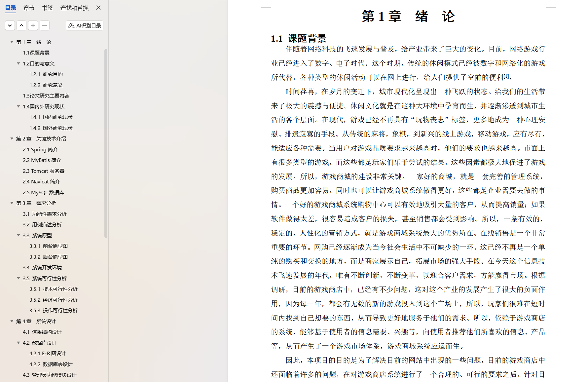This screenshot has height=382, width=588.
Task: Open 4.2.2 数据库表设计 entry
Action: pyautogui.click(x=51, y=364)
